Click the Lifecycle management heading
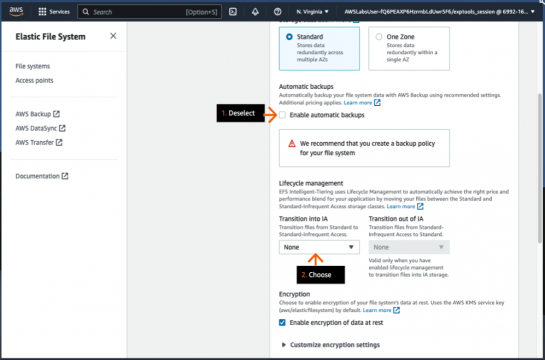 tap(311, 183)
